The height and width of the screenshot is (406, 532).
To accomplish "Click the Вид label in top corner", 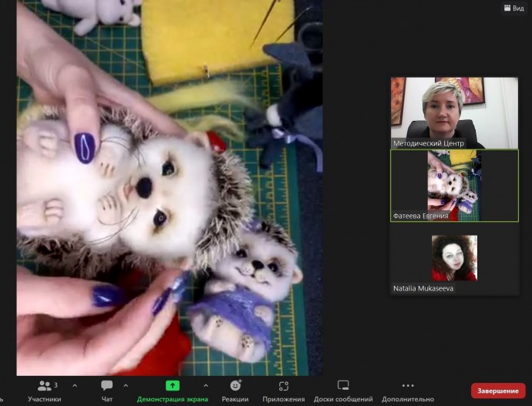I will click(x=520, y=8).
